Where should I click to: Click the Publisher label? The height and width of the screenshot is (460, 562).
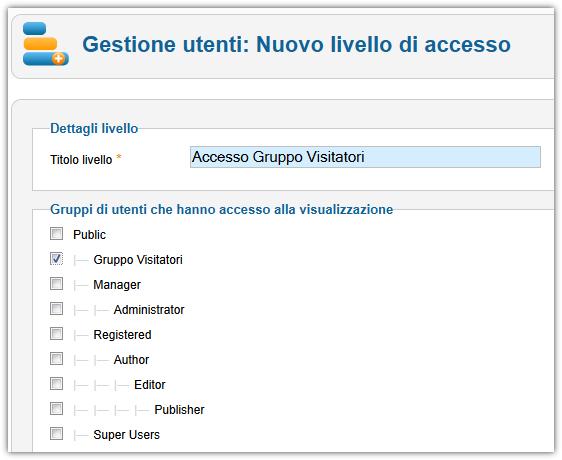coord(179,410)
